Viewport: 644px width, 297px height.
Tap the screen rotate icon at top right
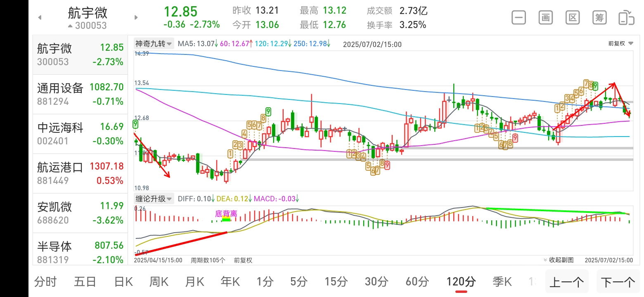(x=626, y=18)
